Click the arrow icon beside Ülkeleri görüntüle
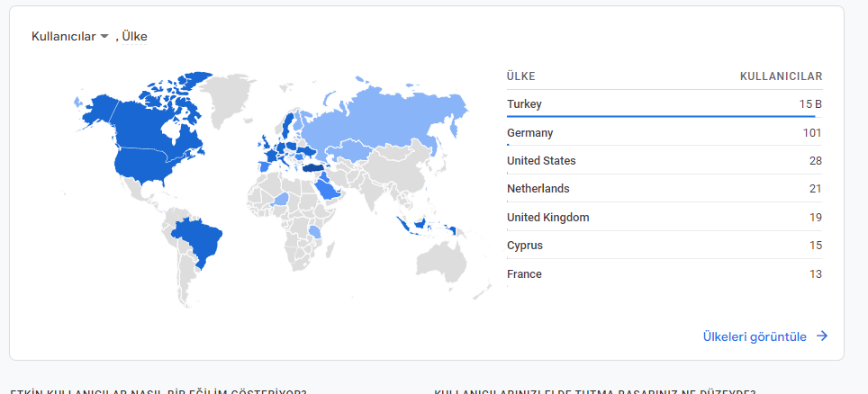The height and width of the screenshot is (394, 868). [x=822, y=336]
